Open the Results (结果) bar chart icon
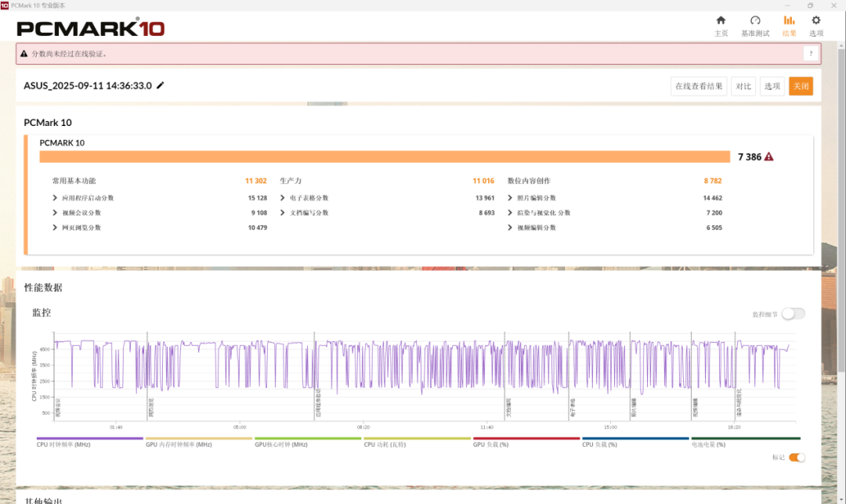The height and width of the screenshot is (504, 846). pyautogui.click(x=790, y=20)
